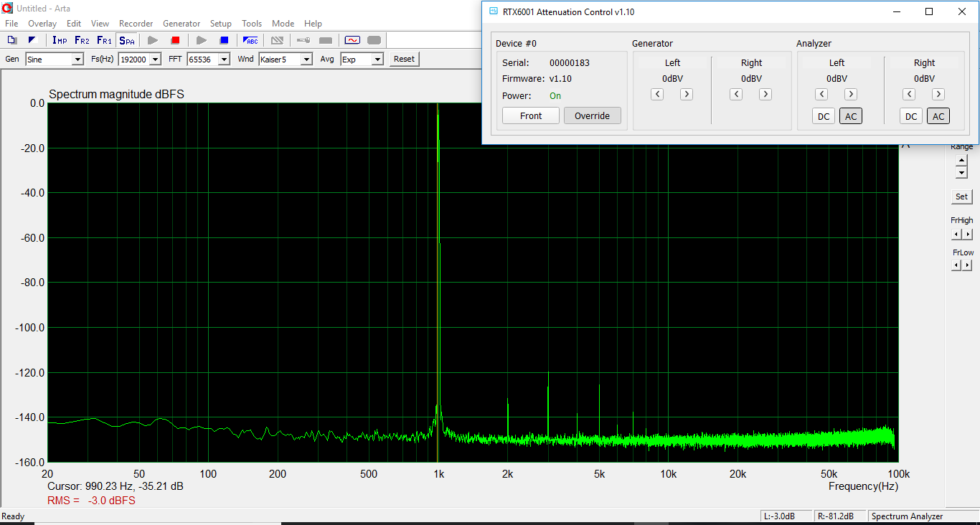Decrease Analyzer Right level with left arrow

(x=909, y=94)
